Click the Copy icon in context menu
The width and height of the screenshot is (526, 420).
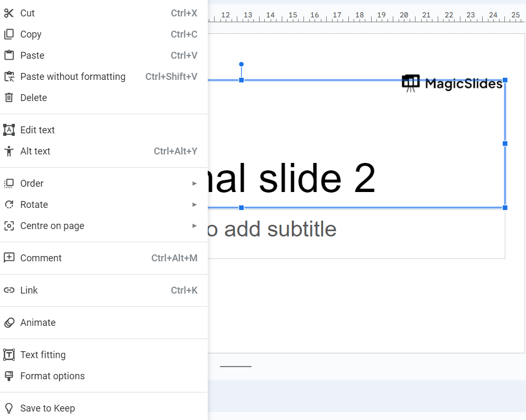[9, 34]
